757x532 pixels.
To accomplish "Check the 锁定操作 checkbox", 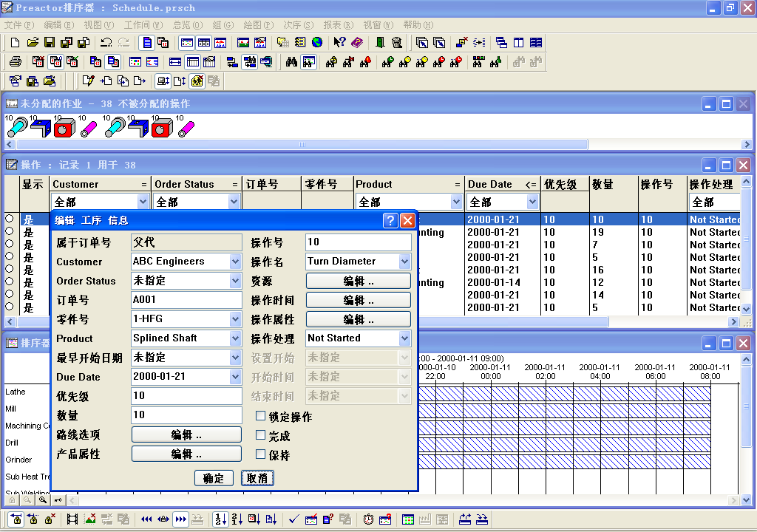I will [261, 416].
